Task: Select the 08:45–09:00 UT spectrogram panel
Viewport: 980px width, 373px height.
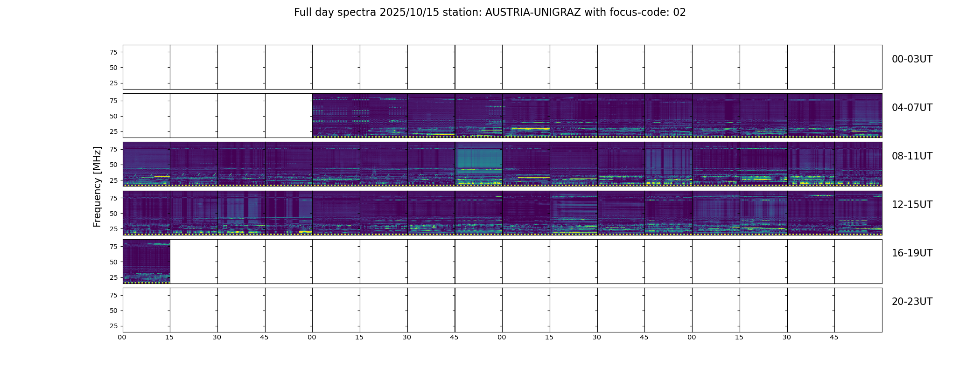Action: click(289, 164)
